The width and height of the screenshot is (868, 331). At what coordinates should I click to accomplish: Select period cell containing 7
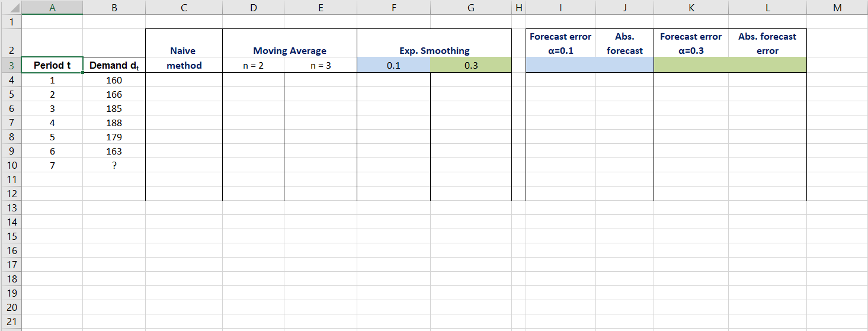point(52,165)
